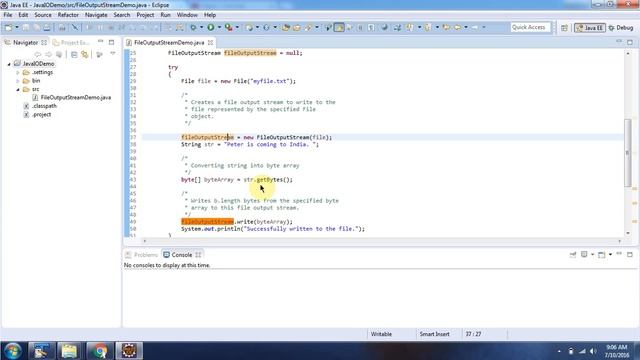This screenshot has width=640, height=360.
Task: Open dropdown arrow next to Run Last Tool icon
Action: [237, 27]
